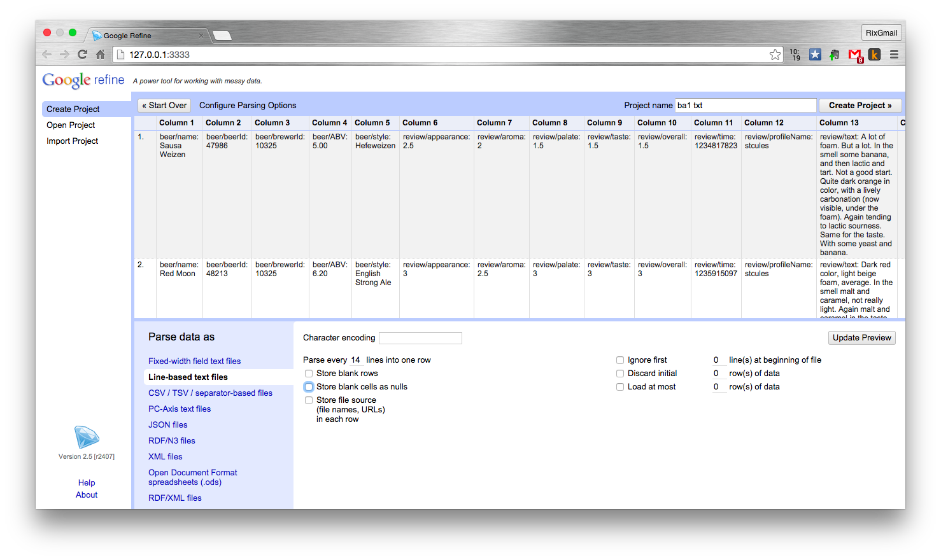Open the Help link

coord(87,482)
